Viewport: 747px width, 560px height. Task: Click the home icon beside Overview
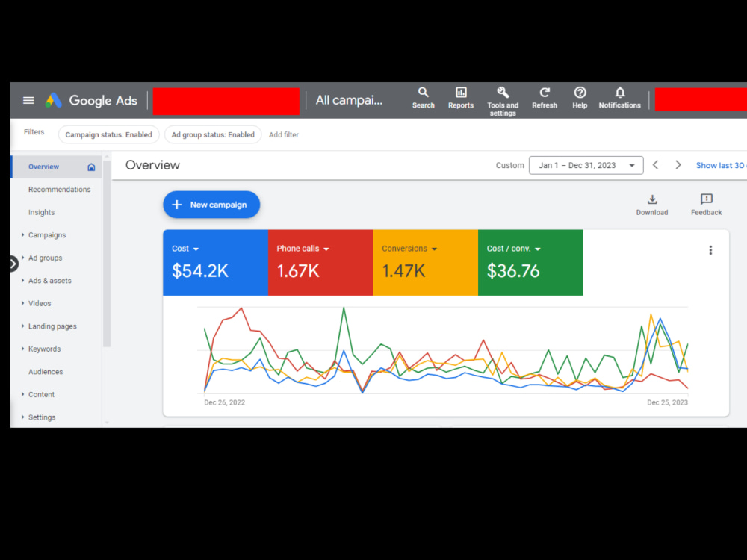(91, 167)
